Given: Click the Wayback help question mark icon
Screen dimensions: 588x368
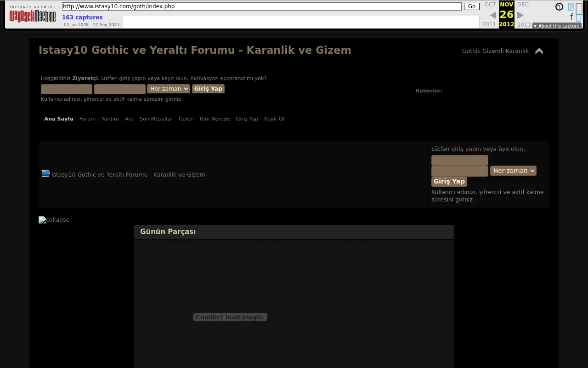Looking at the screenshot, I should pyautogui.click(x=571, y=7).
